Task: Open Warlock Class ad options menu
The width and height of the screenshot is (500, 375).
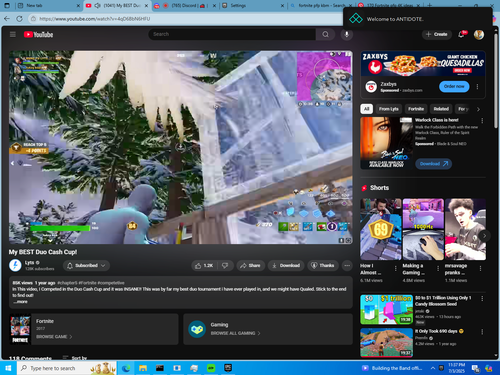Action: tap(482, 121)
